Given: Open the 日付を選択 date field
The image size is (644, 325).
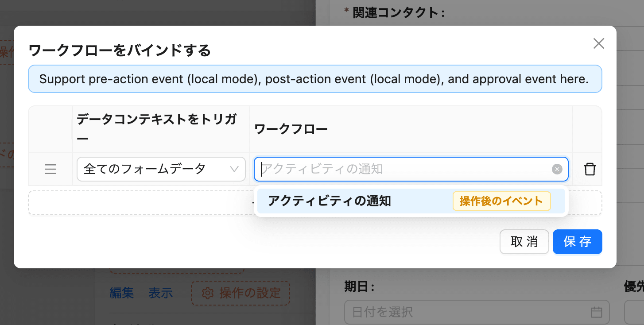Looking at the screenshot, I should click(x=477, y=312).
